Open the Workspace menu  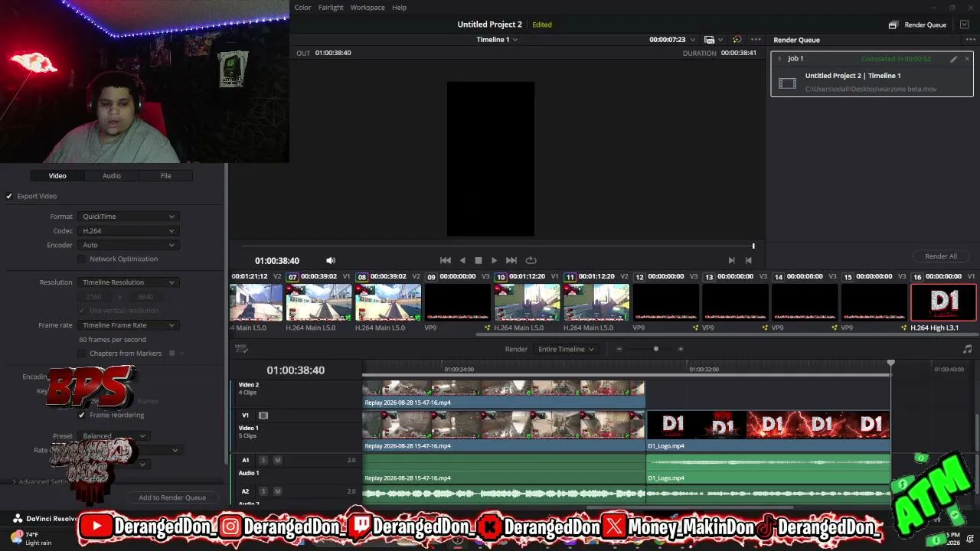click(x=367, y=8)
